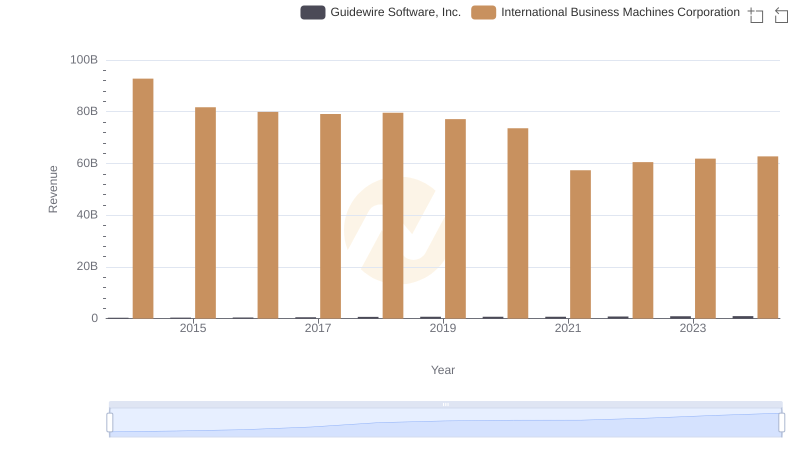Click the Year axis title
The width and height of the screenshot is (800, 461).
(443, 370)
